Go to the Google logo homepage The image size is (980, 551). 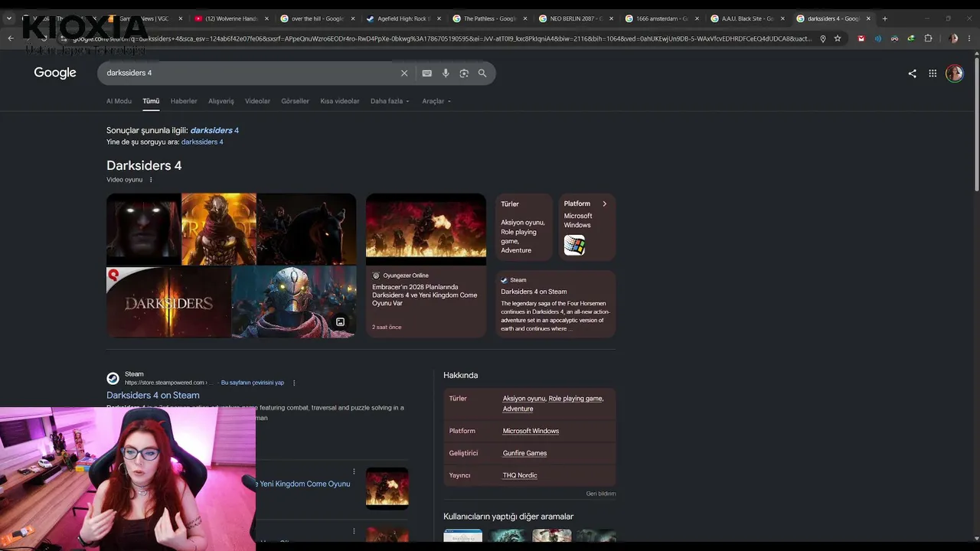(x=55, y=73)
